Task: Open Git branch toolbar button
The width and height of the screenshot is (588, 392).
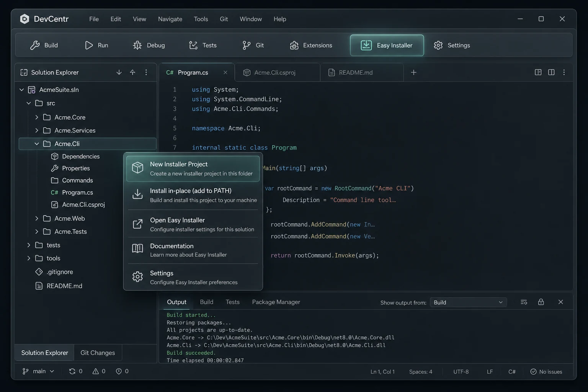Action: pos(253,45)
